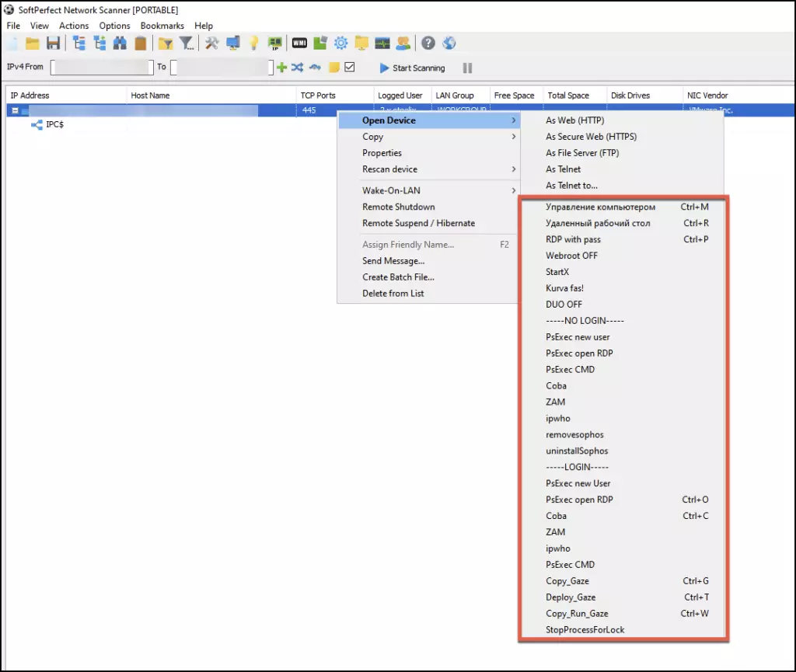Viewport: 796px width, 672px height.
Task: Click the green plus add range icon
Action: pos(282,68)
